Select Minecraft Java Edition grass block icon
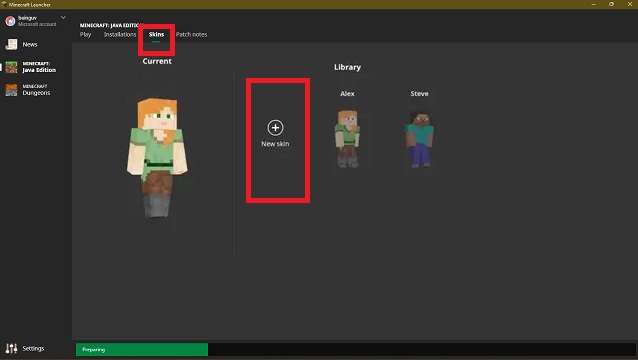The width and height of the screenshot is (638, 360). (11, 67)
